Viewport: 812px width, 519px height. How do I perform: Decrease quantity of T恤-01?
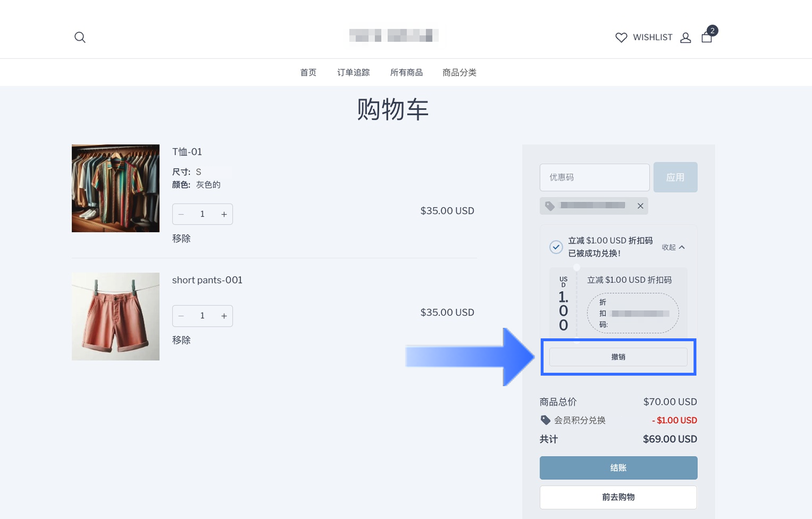coord(181,214)
